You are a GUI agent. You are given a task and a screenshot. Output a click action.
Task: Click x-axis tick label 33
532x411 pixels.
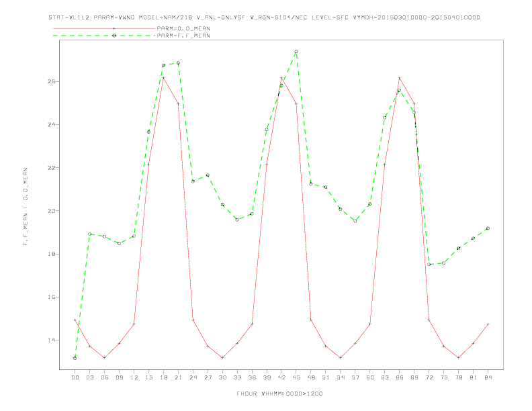(x=237, y=377)
